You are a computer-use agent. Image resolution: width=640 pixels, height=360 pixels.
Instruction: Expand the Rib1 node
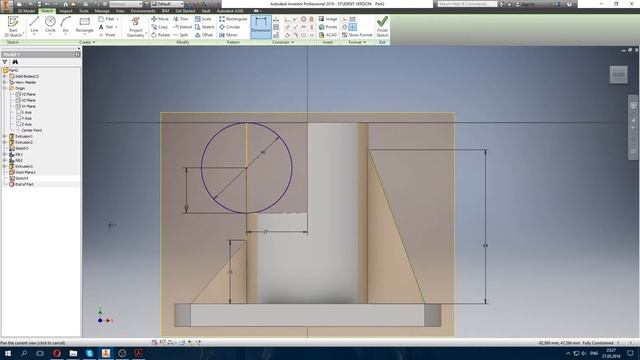pos(4,154)
